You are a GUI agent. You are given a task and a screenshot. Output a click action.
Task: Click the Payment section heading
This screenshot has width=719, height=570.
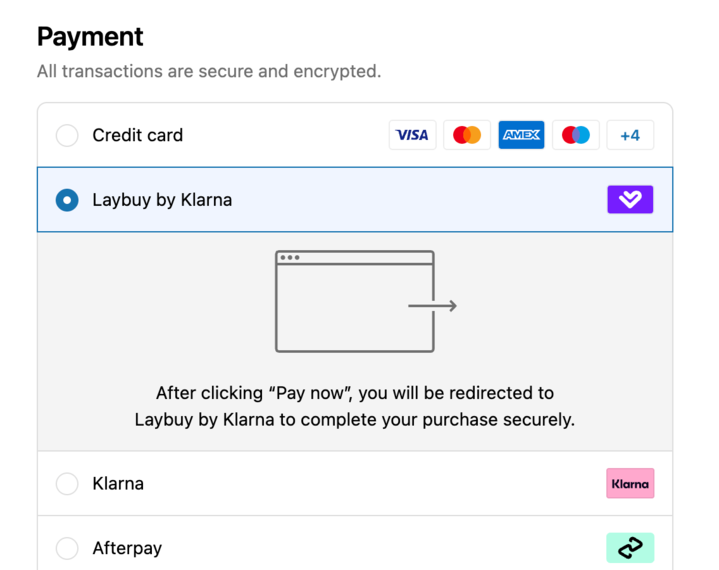(90, 37)
